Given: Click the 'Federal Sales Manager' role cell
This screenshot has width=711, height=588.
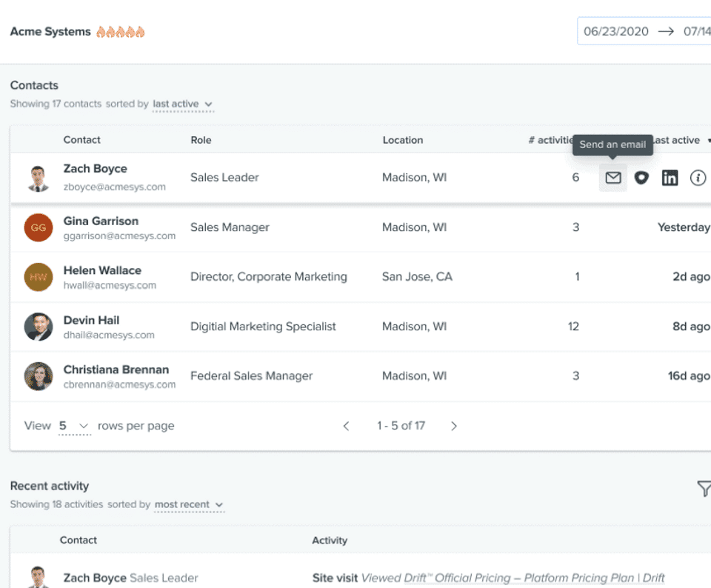Looking at the screenshot, I should (x=252, y=376).
